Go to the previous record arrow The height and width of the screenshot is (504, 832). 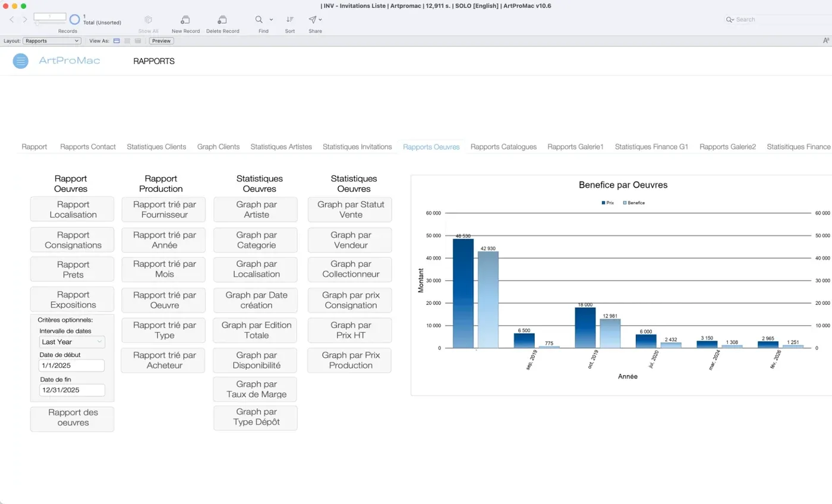click(12, 20)
